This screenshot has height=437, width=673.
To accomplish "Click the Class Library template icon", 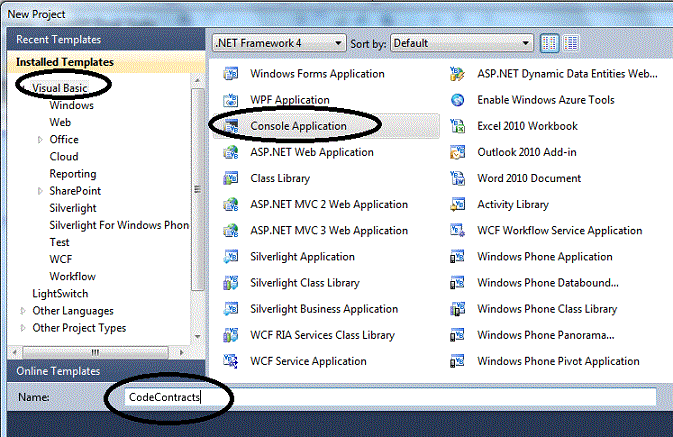I will 231,179.
